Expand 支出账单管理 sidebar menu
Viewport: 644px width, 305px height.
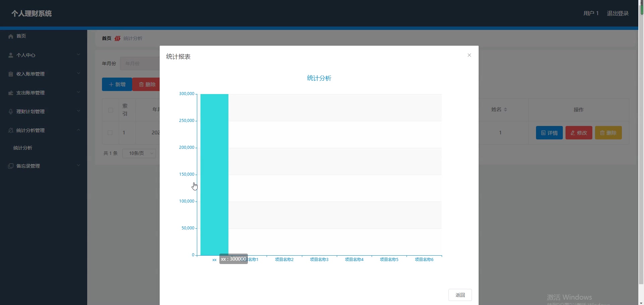point(44,93)
